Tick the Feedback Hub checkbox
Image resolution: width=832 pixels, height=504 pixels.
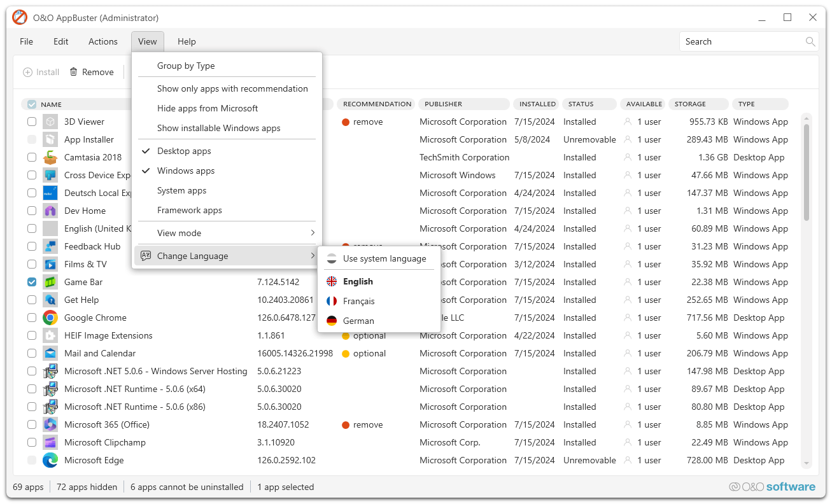[32, 246]
